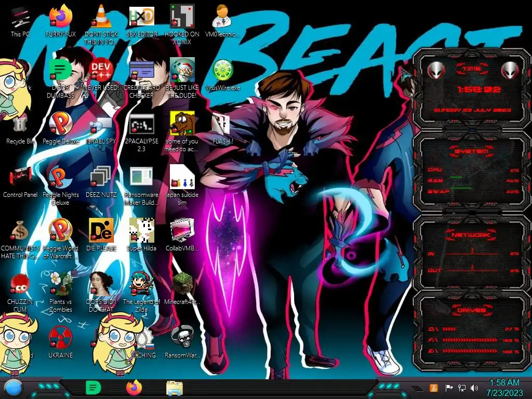Click the E:\ drive row in DRIVES widget
This screenshot has width=532, height=399.
pyautogui.click(x=473, y=351)
